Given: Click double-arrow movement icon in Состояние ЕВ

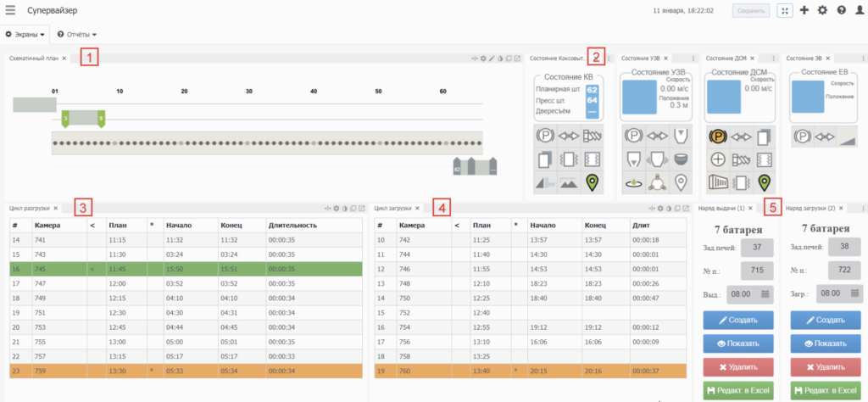Looking at the screenshot, I should [826, 137].
